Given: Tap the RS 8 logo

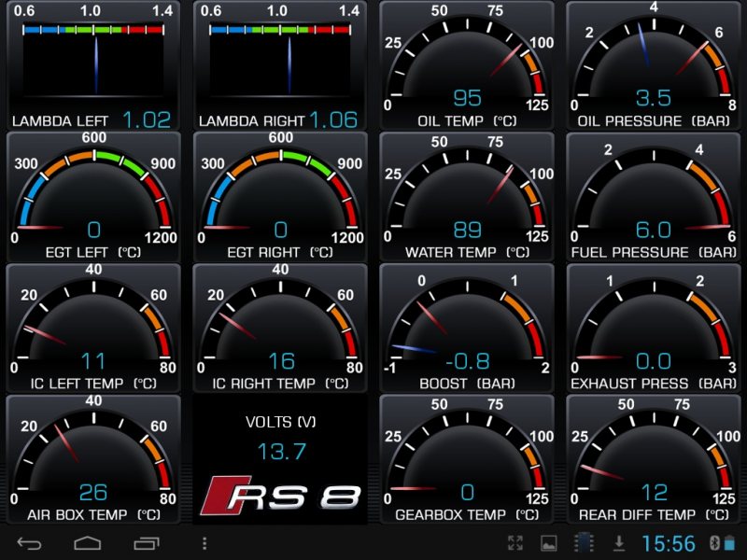Looking at the screenshot, I should [x=280, y=496].
